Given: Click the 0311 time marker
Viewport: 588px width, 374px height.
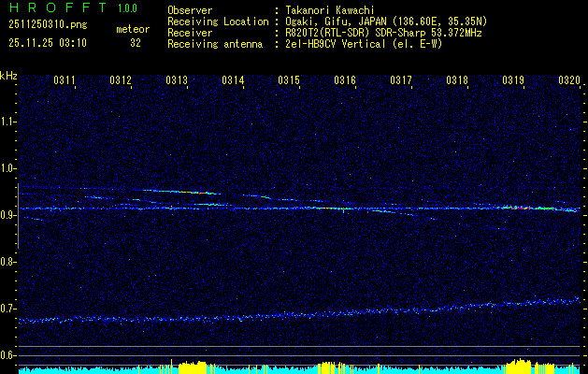Looking at the screenshot, I should tap(65, 81).
